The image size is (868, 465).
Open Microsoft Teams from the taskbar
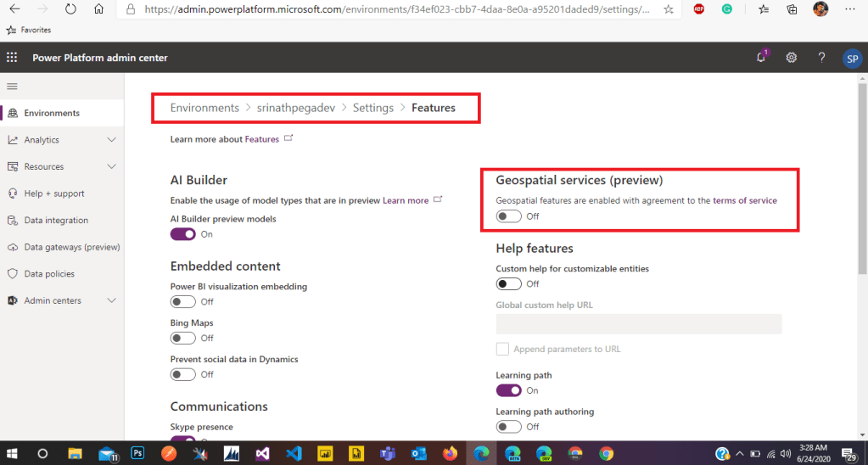point(389,453)
